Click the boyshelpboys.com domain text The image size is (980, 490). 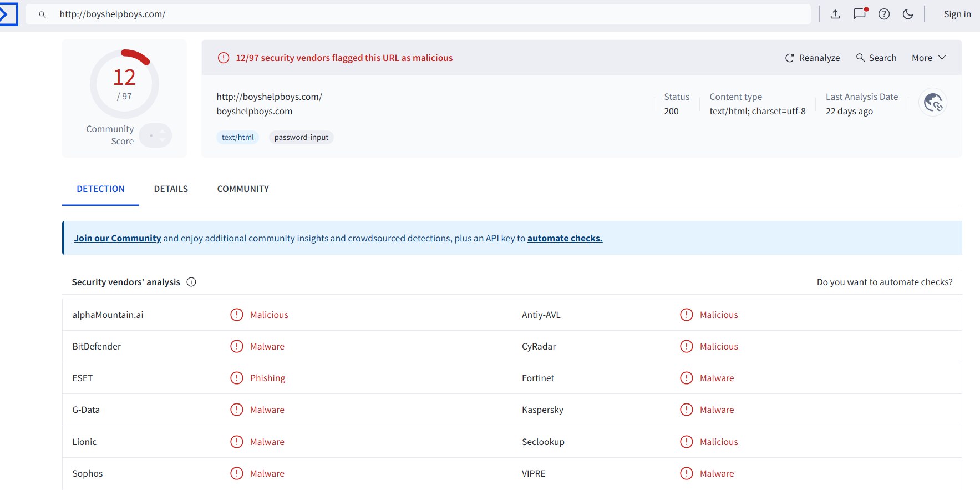click(255, 111)
